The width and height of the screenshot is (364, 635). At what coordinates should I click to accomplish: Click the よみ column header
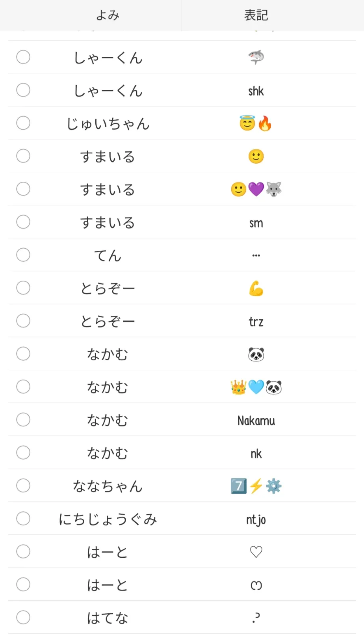108,15
